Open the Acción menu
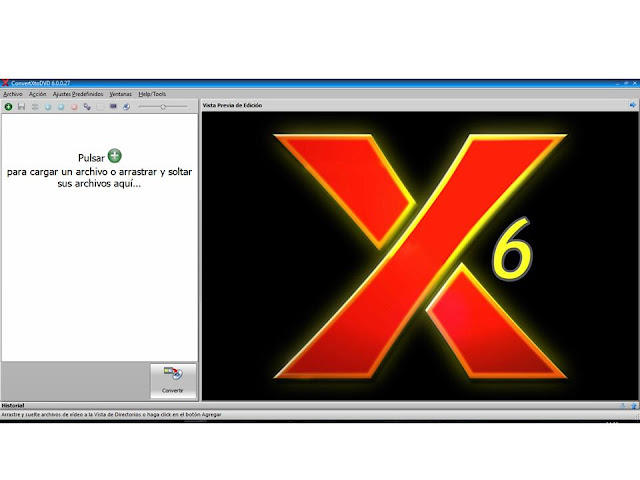Viewport: 640px width, 480px height. pyautogui.click(x=38, y=94)
